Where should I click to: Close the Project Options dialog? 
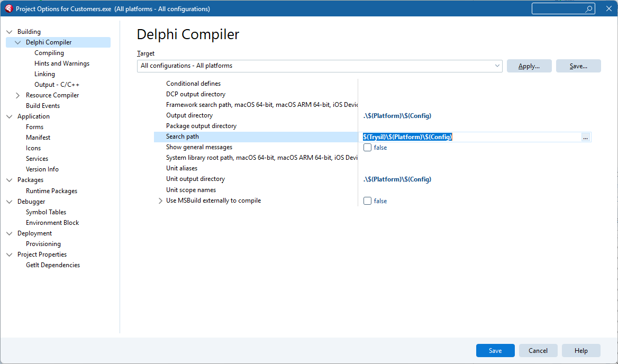pyautogui.click(x=609, y=8)
